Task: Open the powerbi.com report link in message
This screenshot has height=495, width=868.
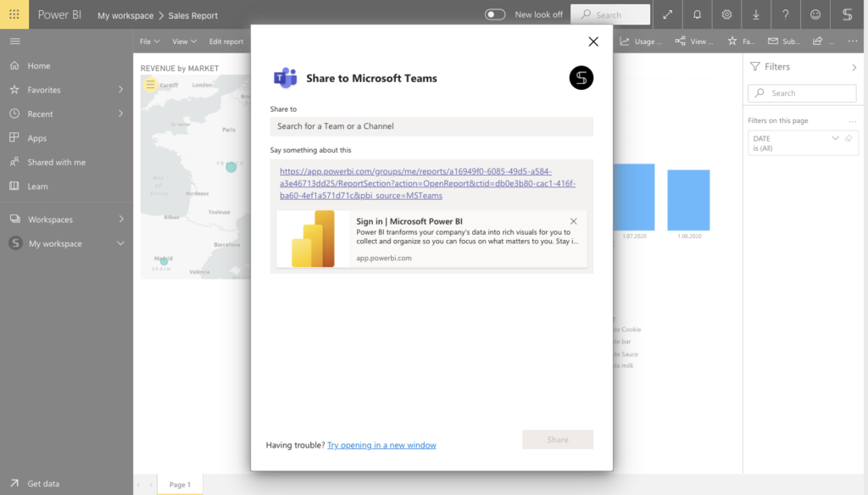Action: [x=427, y=183]
